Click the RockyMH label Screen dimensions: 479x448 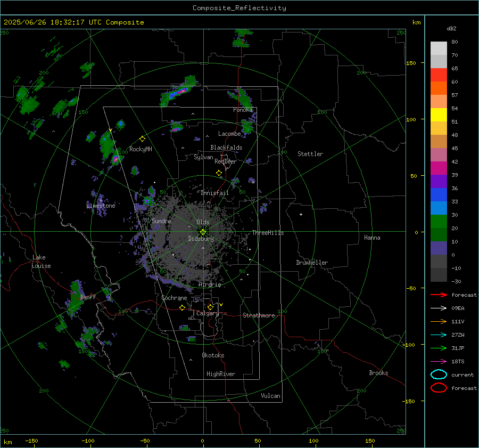tap(141, 149)
